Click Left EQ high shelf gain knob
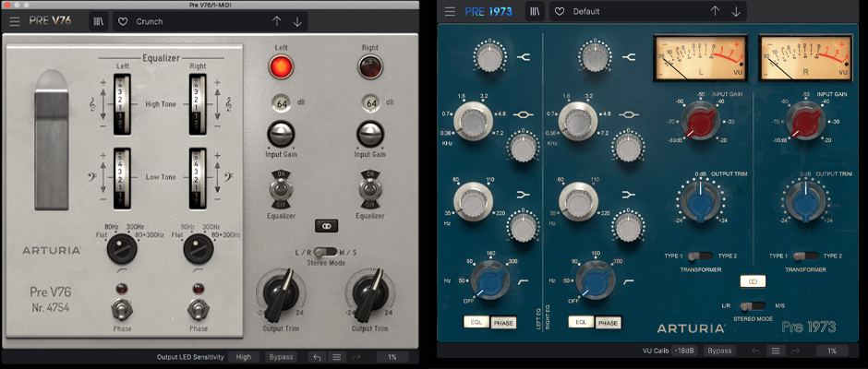Image resolution: width=868 pixels, height=369 pixels. (489, 57)
